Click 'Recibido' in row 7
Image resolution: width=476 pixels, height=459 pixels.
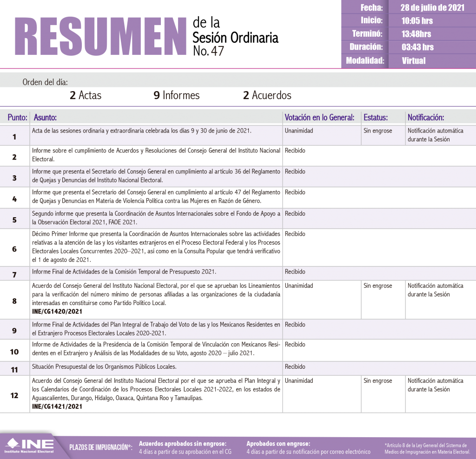coord(295,272)
